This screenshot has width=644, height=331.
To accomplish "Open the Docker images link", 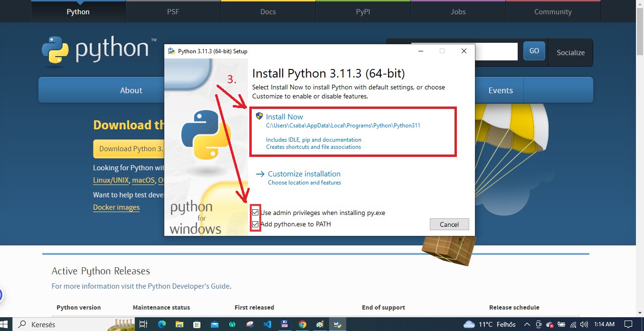I will pos(116,207).
